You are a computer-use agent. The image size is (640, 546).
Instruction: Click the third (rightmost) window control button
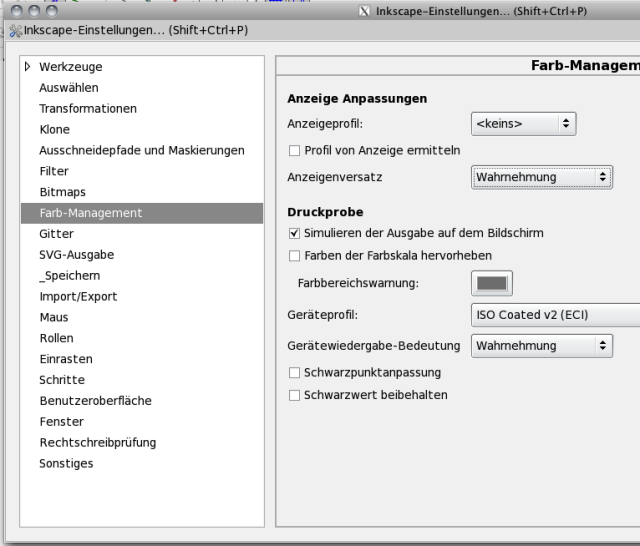pyautogui.click(x=52, y=11)
